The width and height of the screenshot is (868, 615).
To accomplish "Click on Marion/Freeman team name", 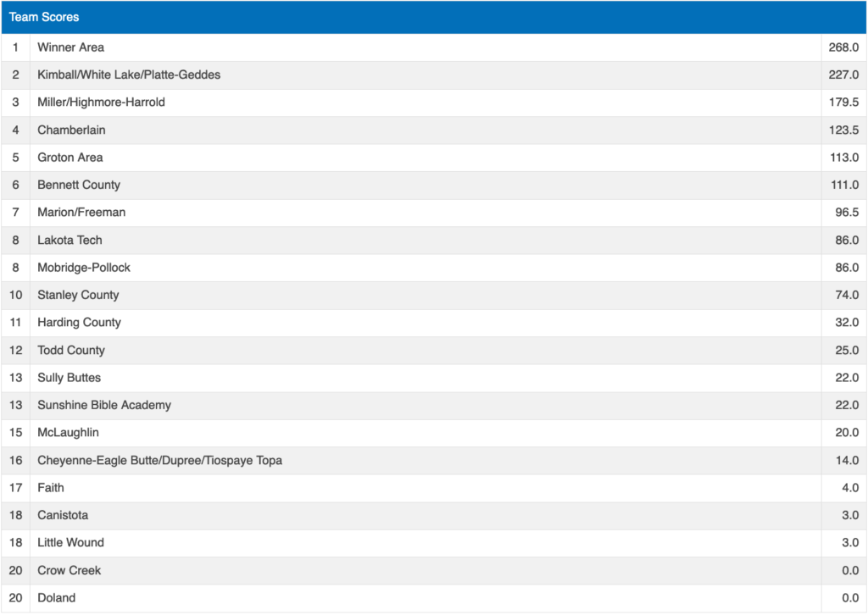I will point(81,213).
